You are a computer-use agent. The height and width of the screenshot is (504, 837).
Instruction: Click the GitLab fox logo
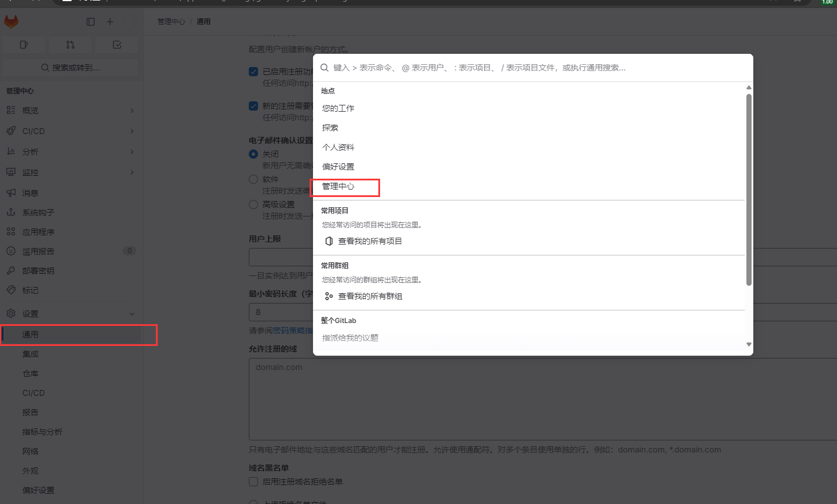[x=11, y=22]
